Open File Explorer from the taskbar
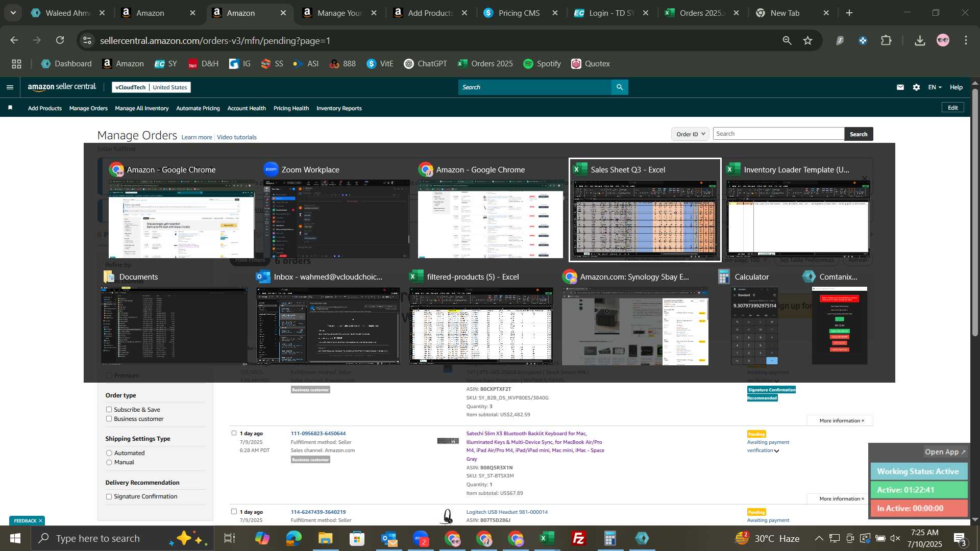980x551 pixels. pyautogui.click(x=326, y=538)
